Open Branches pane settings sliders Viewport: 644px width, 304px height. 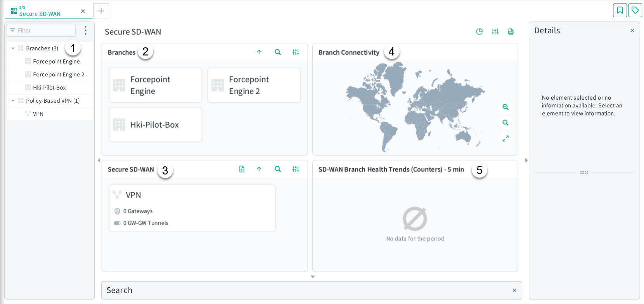click(296, 52)
